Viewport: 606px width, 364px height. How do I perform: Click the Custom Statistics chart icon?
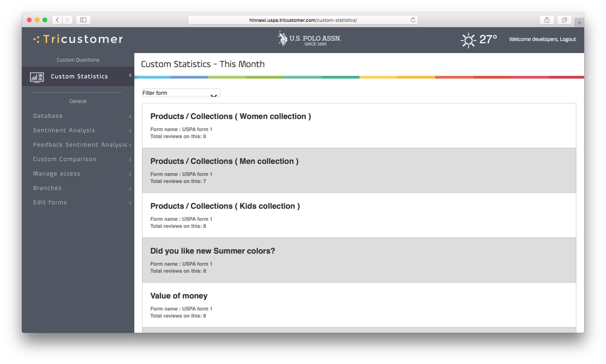37,77
